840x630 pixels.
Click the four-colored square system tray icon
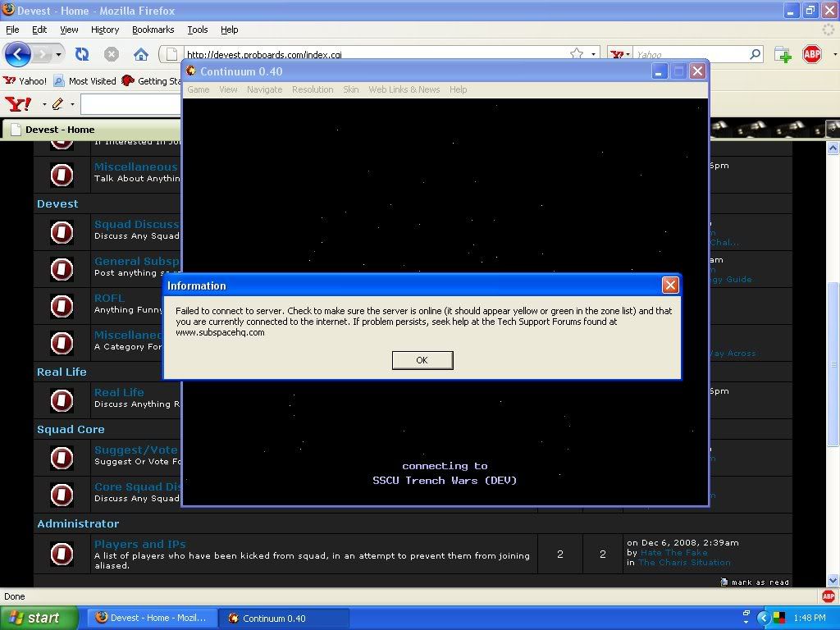(779, 618)
